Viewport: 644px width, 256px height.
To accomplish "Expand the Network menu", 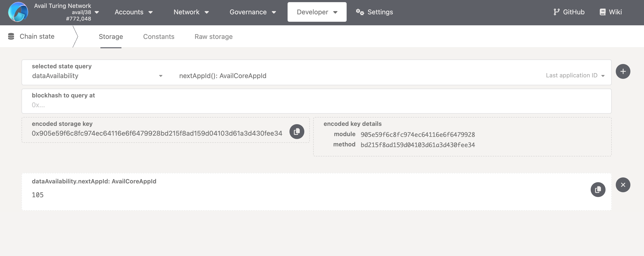I will coord(191,12).
